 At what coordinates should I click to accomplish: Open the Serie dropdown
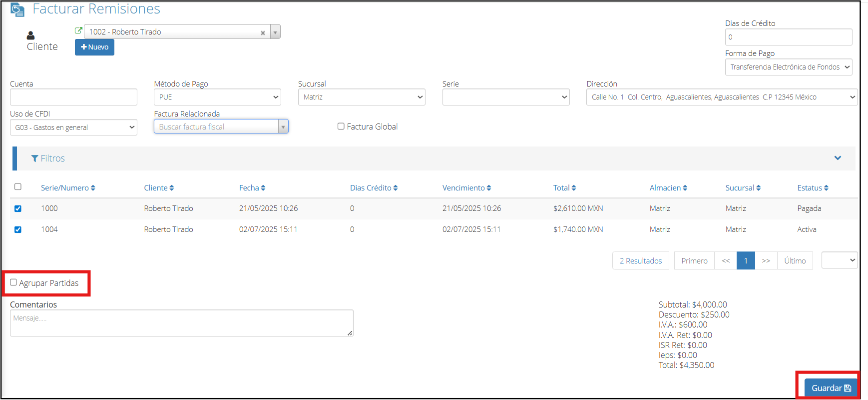[506, 97]
